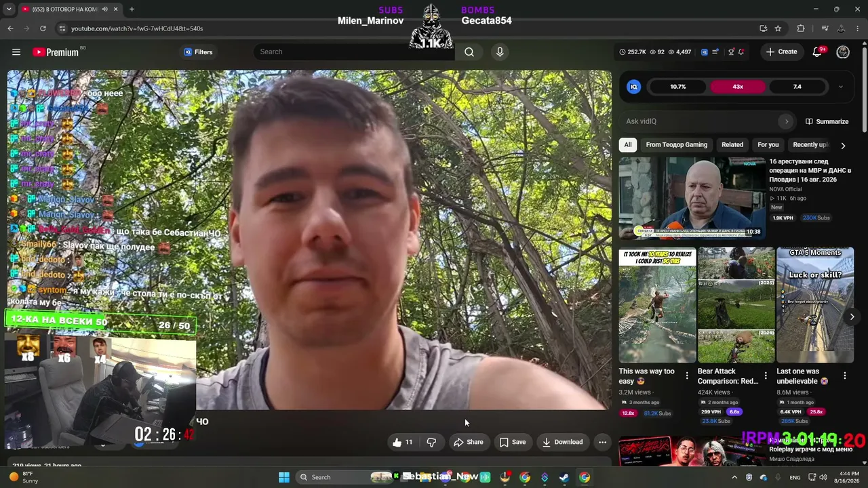Image resolution: width=868 pixels, height=488 pixels.
Task: Open more actions ellipsis under video
Action: click(602, 442)
